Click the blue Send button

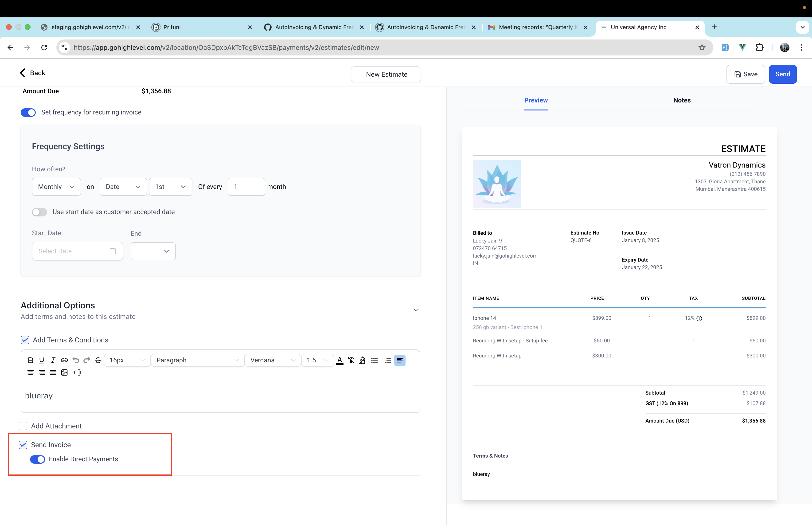click(782, 74)
